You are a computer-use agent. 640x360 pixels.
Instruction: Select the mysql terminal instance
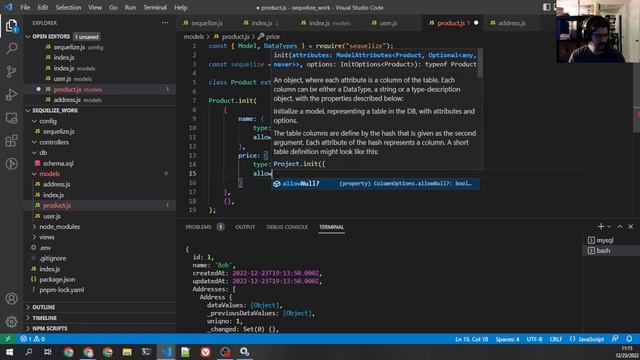point(611,240)
